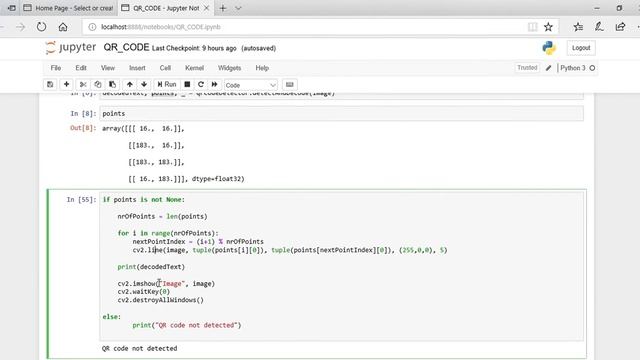640x360 pixels.
Task: Open a new browser tab
Action: click(223, 8)
